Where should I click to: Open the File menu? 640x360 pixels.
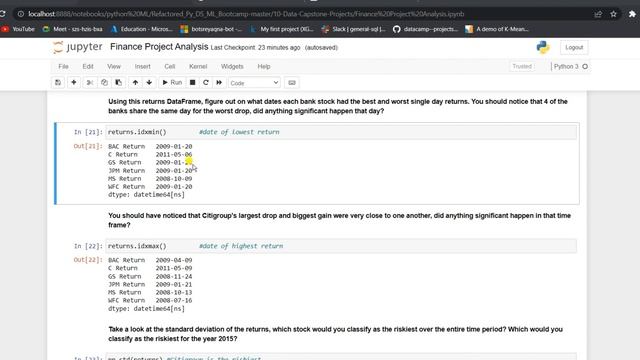tap(63, 67)
